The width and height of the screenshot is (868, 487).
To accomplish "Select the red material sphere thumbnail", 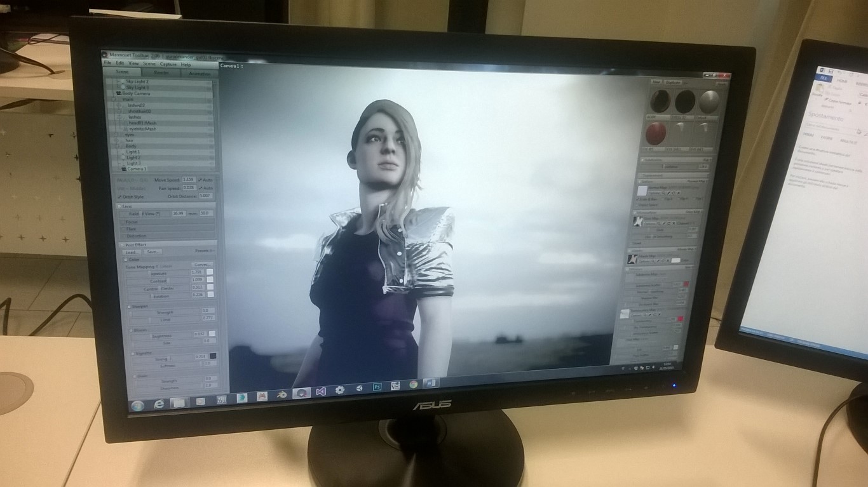I will point(655,133).
